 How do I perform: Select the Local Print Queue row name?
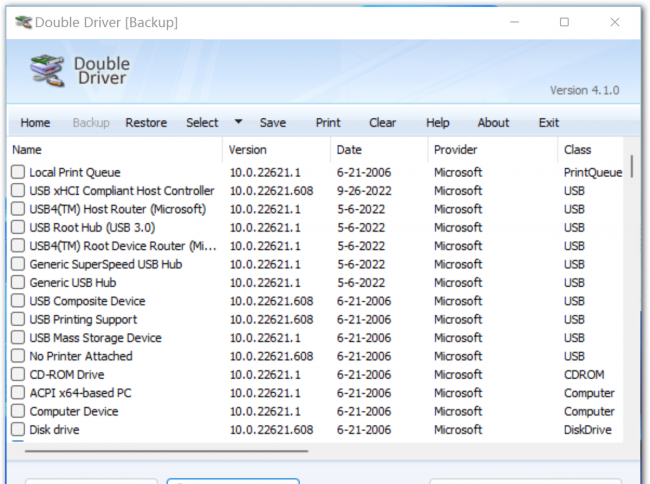75,172
